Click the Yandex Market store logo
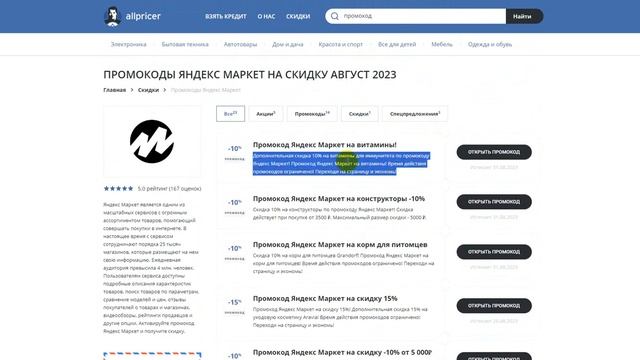 pos(152,141)
